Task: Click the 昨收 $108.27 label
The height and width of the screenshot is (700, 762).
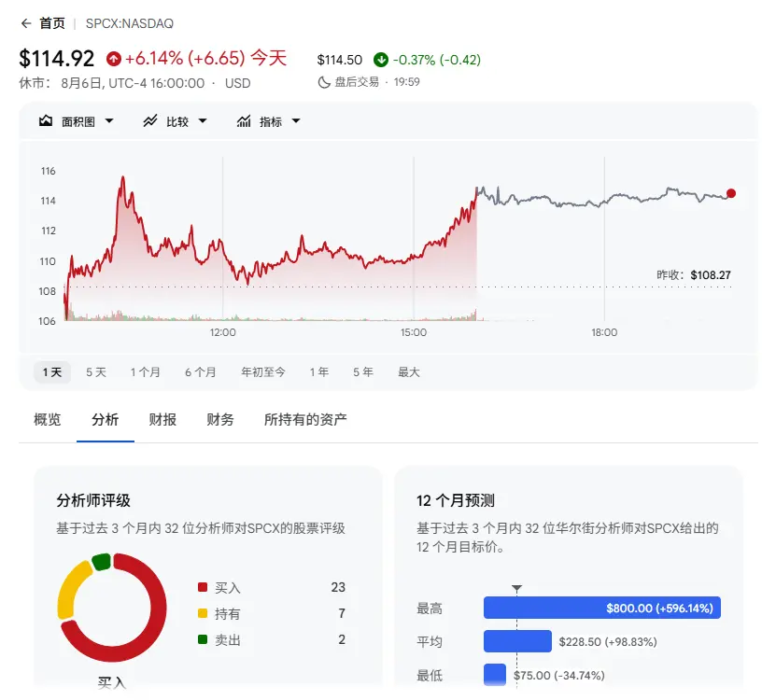Action: pyautogui.click(x=694, y=275)
